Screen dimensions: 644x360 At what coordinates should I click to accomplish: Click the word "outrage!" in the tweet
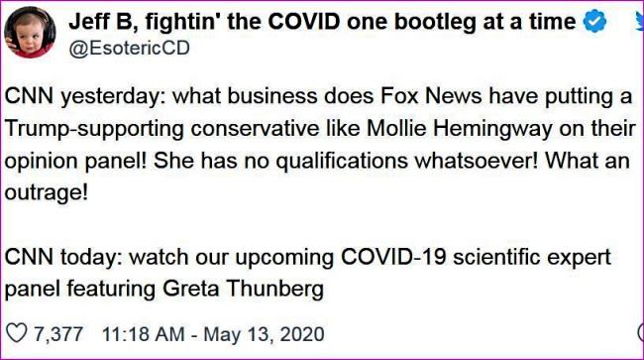pos(47,192)
